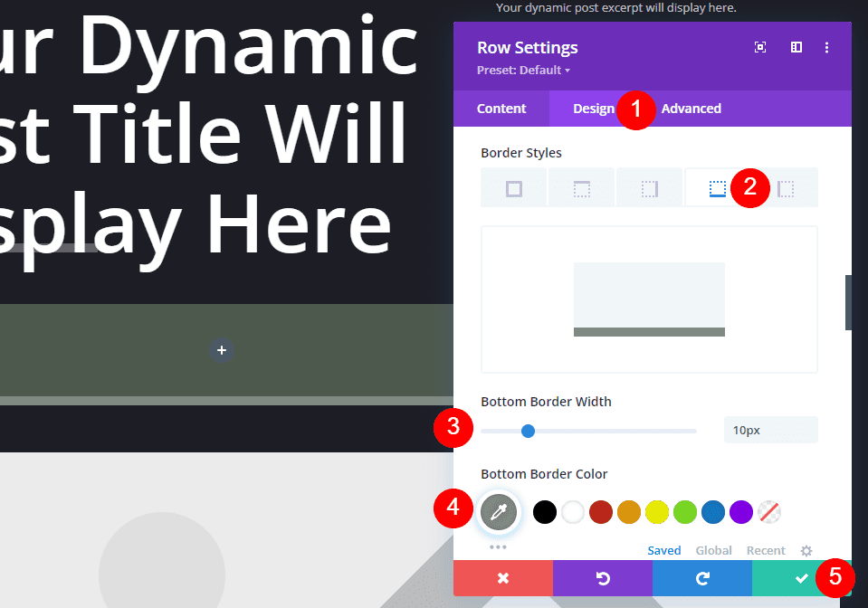868x608 pixels.
Task: Snap settings panel to sidebar icon
Action: pyautogui.click(x=796, y=48)
